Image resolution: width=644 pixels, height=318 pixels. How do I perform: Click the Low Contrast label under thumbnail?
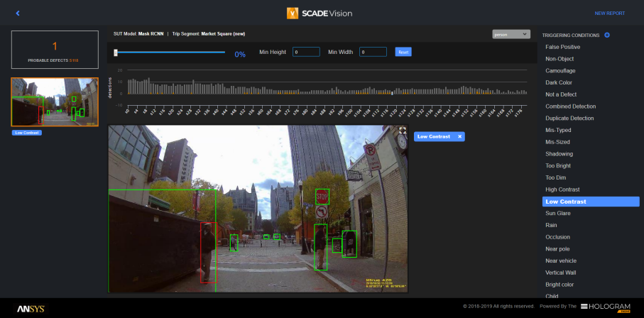pos(27,133)
